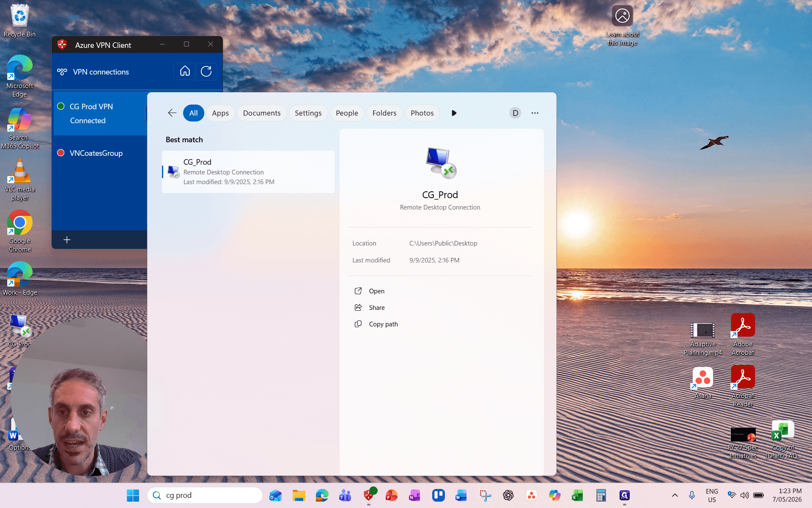Open File Explorer from the taskbar

click(299, 495)
